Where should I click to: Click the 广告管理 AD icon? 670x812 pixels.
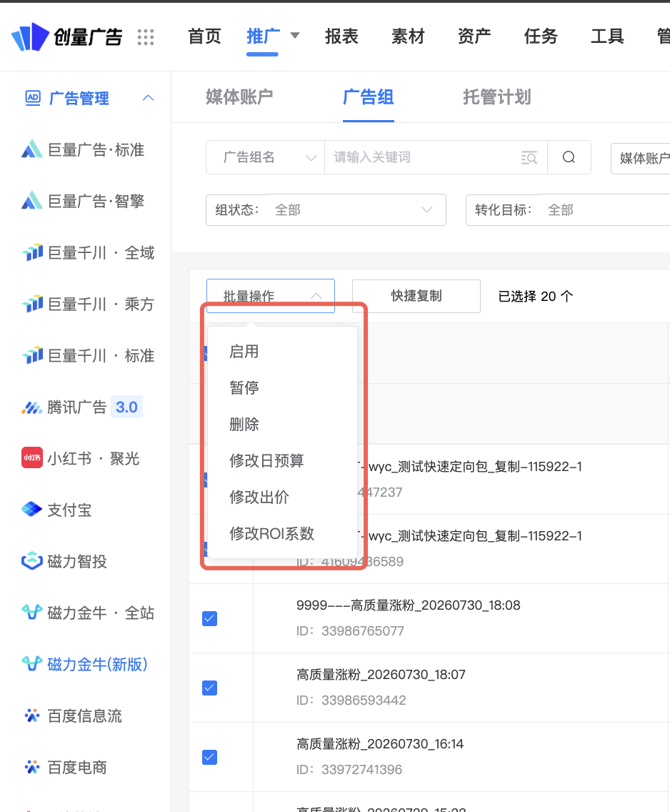click(33, 97)
